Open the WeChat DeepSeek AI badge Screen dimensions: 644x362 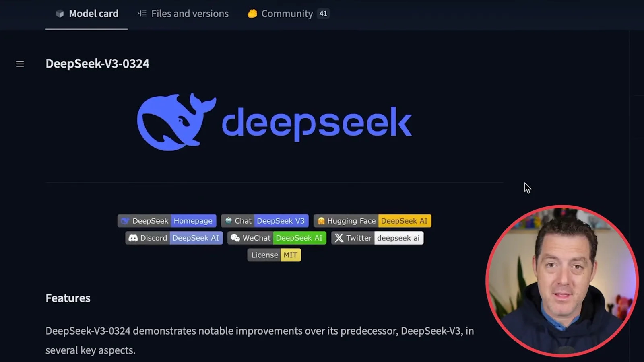[x=277, y=238]
